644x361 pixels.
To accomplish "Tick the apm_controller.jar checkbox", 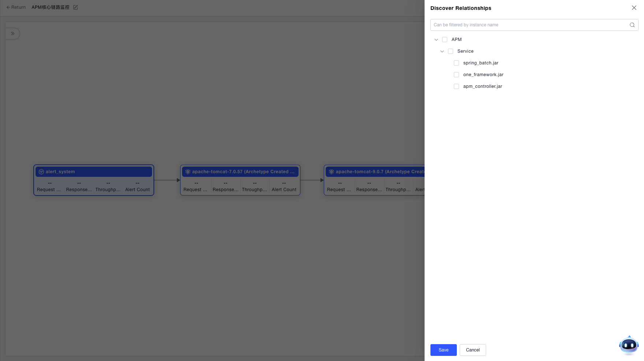I will coord(456,86).
